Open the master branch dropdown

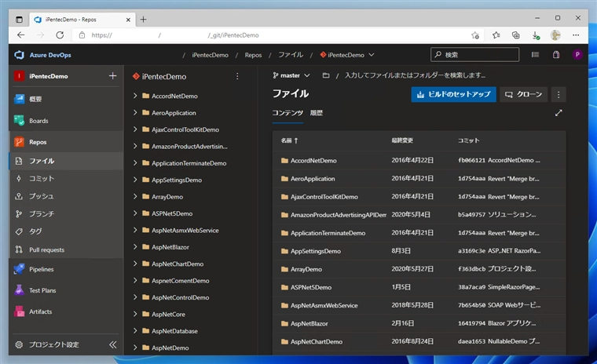[291, 75]
